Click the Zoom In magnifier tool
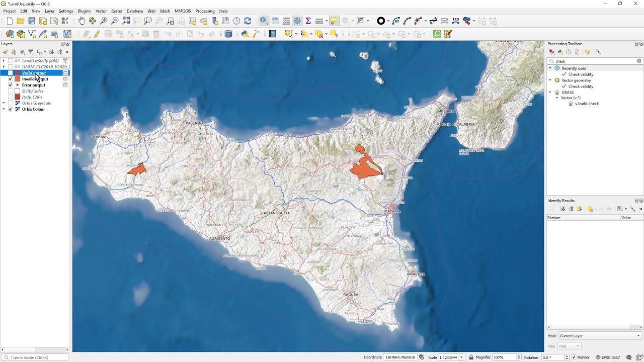 coord(104,21)
